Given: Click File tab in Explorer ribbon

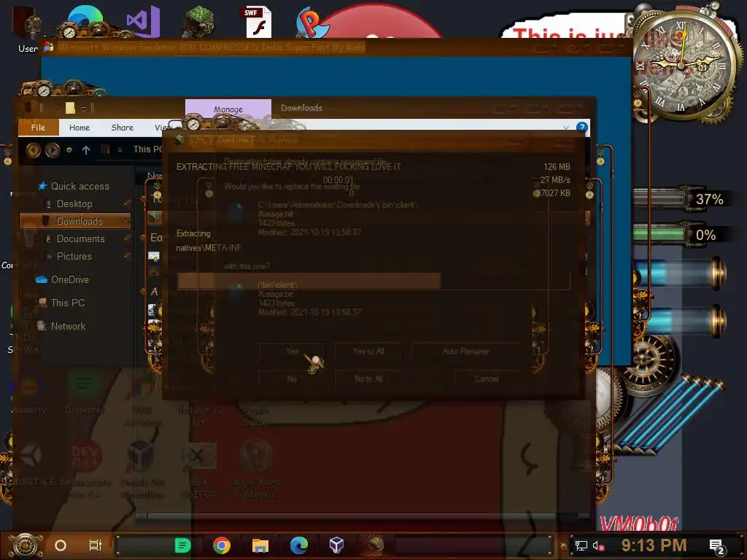Looking at the screenshot, I should pos(38,127).
